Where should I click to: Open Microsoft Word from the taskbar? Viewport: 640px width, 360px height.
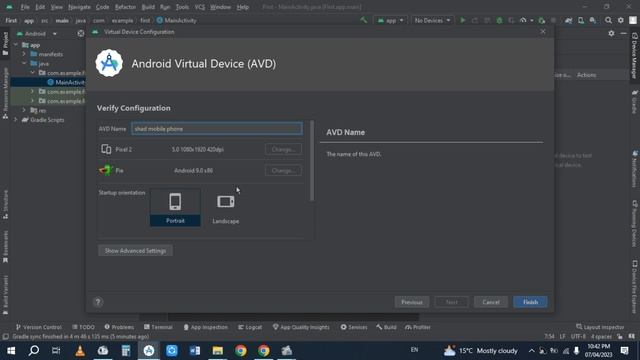[x=195, y=351]
